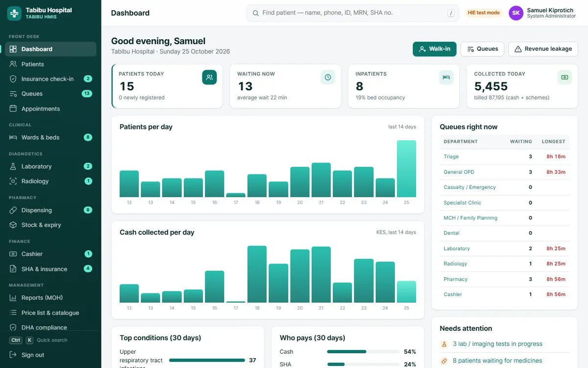Click the SHA 24% progress bar
This screenshot has height=368, width=588.
click(x=363, y=364)
